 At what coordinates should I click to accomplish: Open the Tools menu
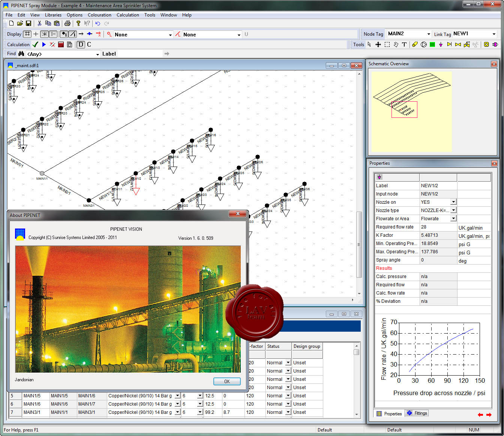(x=150, y=15)
